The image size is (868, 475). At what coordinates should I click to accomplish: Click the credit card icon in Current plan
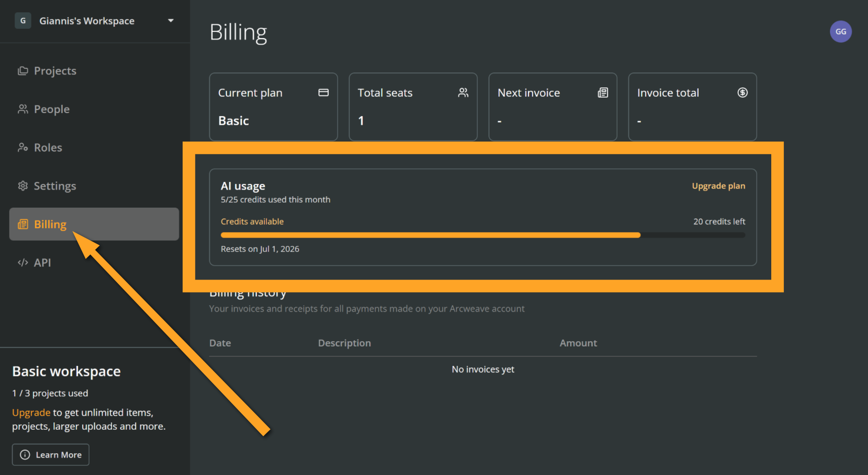pyautogui.click(x=323, y=93)
